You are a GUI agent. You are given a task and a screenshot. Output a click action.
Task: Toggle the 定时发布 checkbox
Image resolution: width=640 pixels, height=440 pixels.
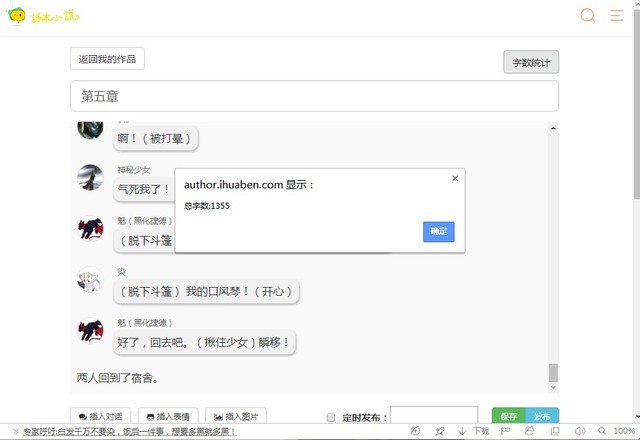click(x=331, y=417)
